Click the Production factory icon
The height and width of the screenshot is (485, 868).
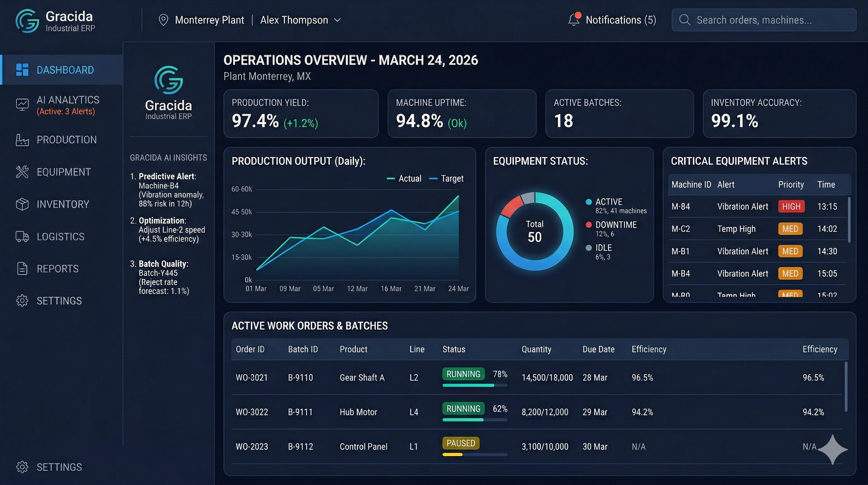click(22, 140)
